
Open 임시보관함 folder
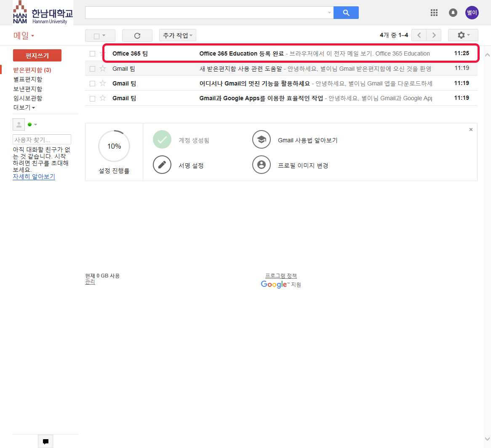pyautogui.click(x=27, y=98)
